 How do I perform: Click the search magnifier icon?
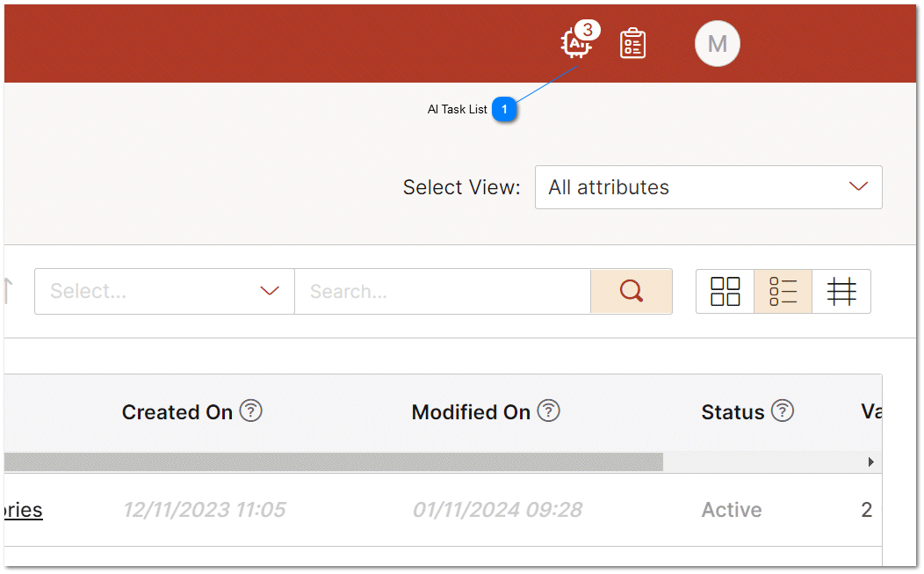[x=632, y=291]
